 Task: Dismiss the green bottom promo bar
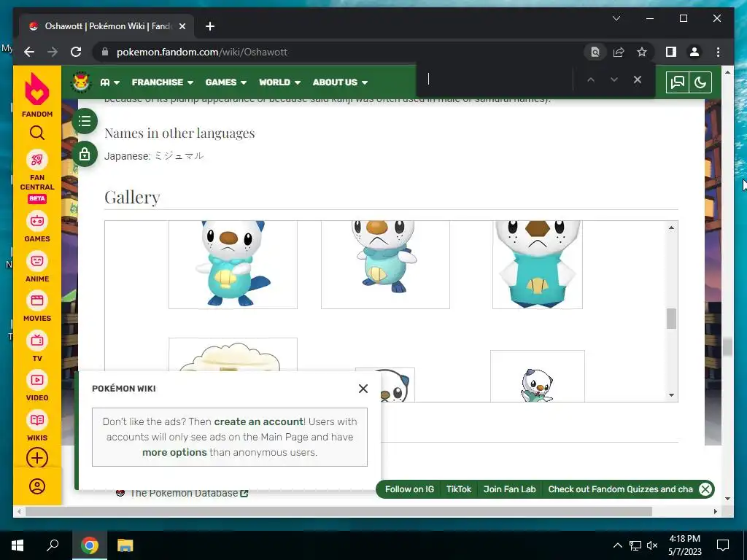(x=705, y=489)
